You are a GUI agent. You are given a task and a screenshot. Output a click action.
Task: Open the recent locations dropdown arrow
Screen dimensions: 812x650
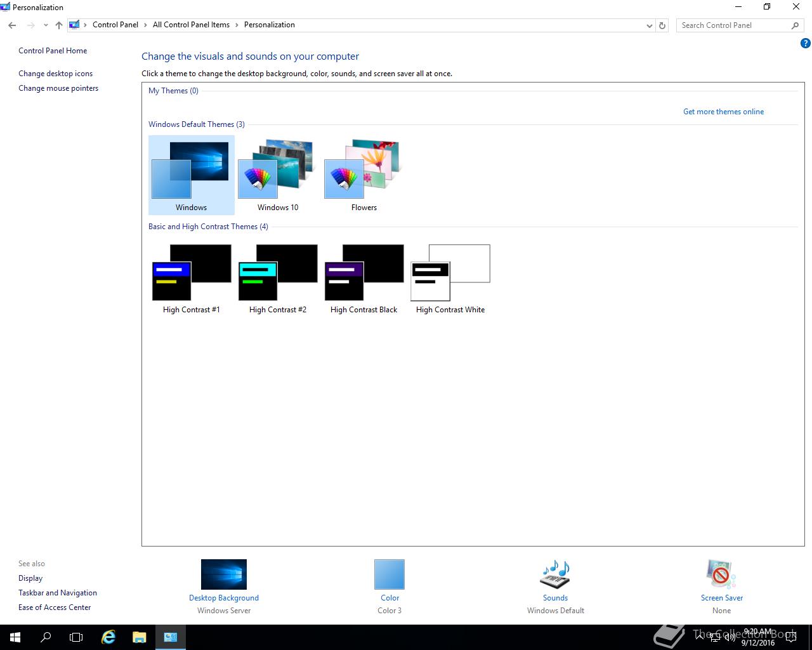tap(46, 25)
